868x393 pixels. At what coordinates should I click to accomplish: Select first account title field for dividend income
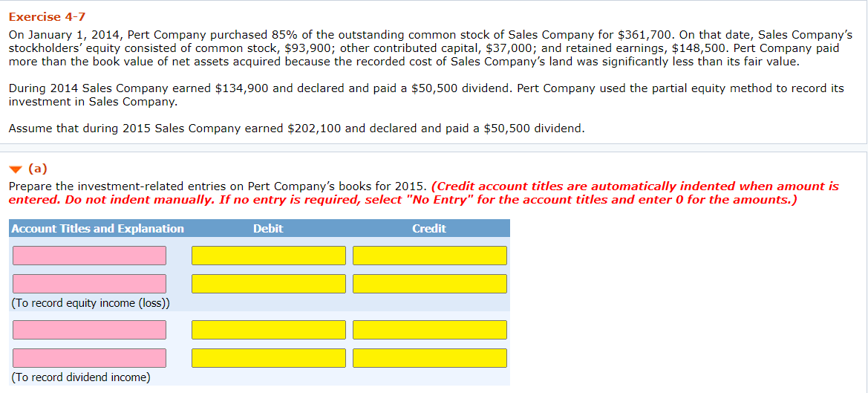89,330
